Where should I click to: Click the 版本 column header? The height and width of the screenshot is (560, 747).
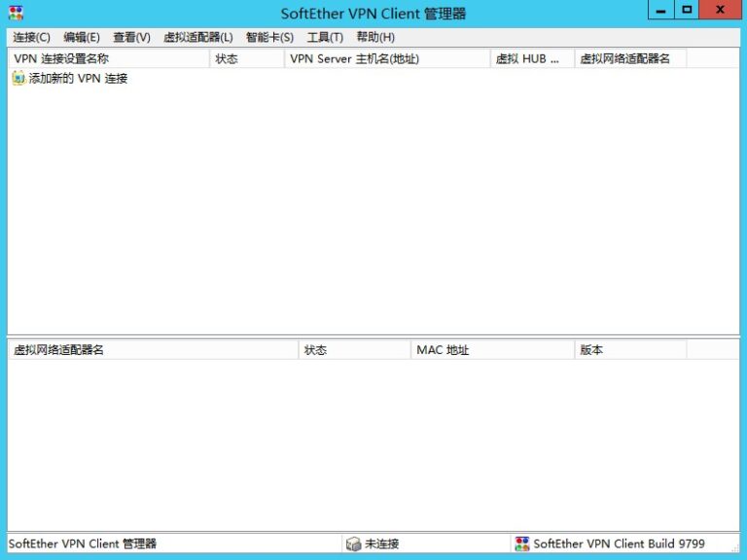(x=630, y=350)
